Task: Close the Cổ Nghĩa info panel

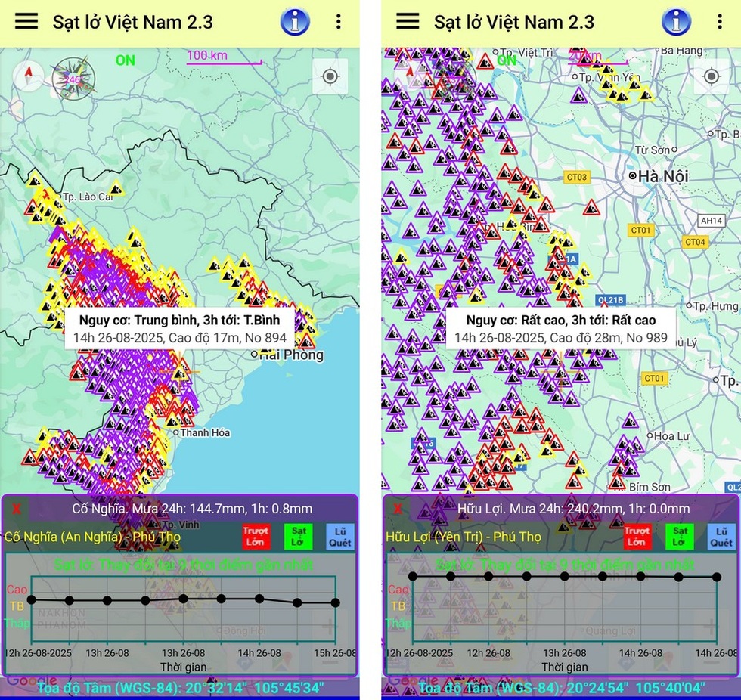Action: tap(17, 509)
